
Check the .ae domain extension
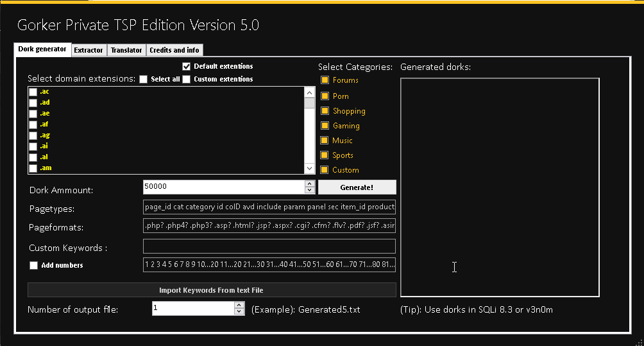pyautogui.click(x=33, y=114)
